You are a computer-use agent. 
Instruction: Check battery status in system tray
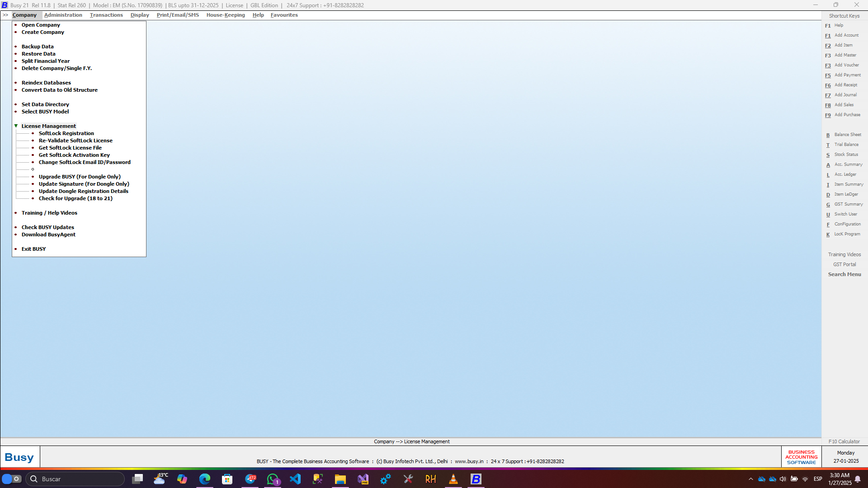pos(794,479)
